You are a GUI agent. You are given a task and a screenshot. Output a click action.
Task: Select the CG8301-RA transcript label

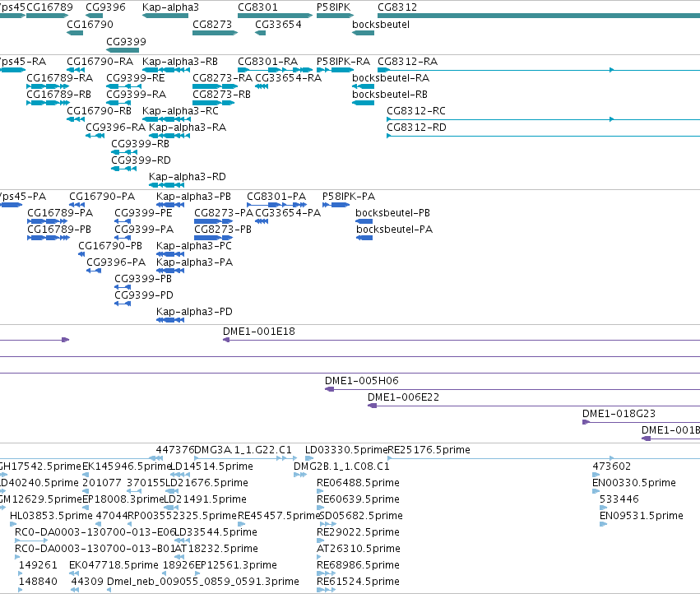268,61
